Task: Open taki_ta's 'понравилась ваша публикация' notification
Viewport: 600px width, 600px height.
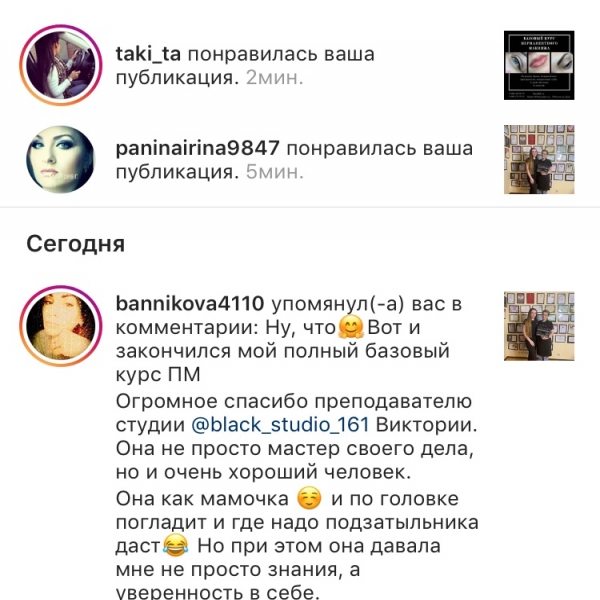Action: pos(245,66)
